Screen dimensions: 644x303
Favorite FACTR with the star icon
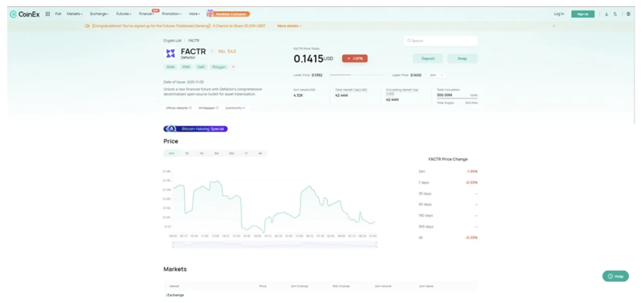click(212, 51)
